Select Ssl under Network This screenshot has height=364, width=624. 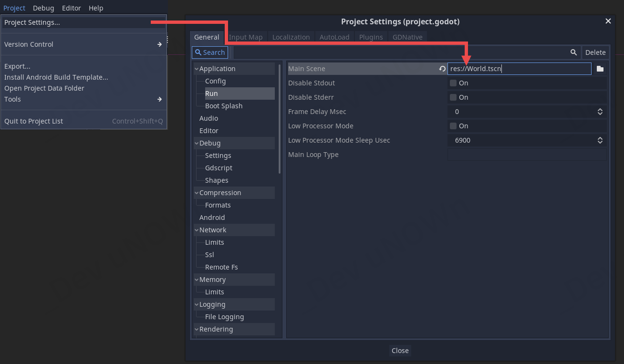(x=209, y=255)
